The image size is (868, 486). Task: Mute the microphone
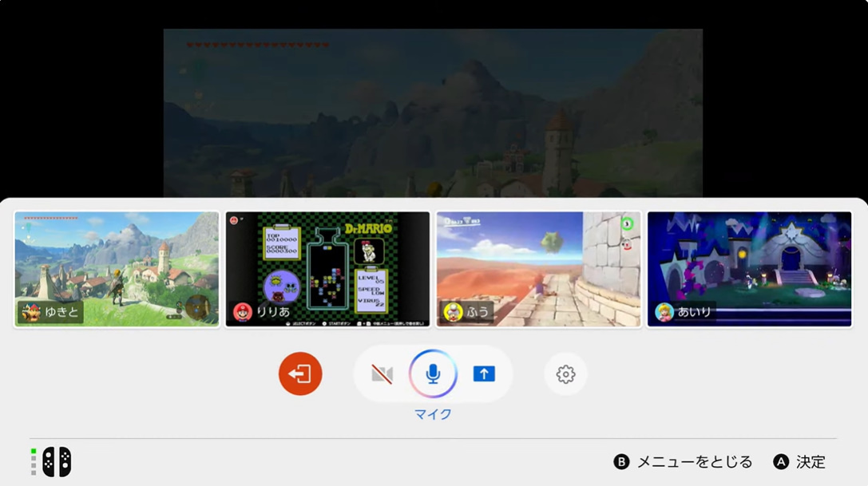click(x=433, y=373)
